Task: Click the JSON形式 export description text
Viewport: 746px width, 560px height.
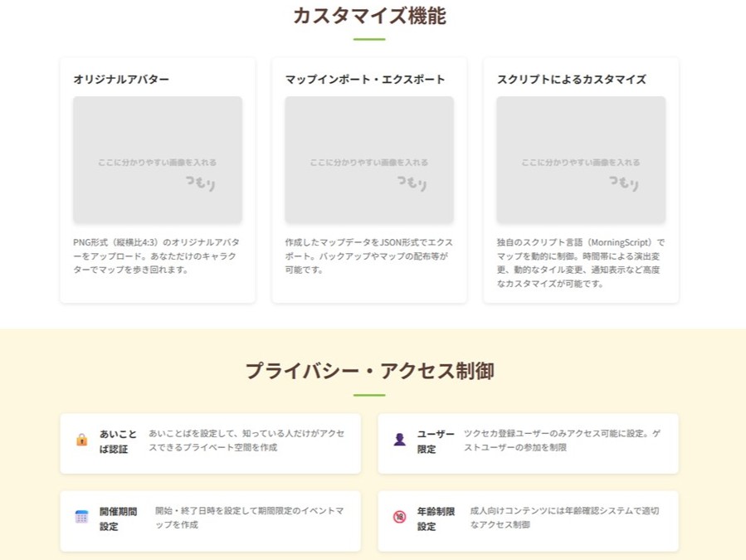Action: click(368, 257)
